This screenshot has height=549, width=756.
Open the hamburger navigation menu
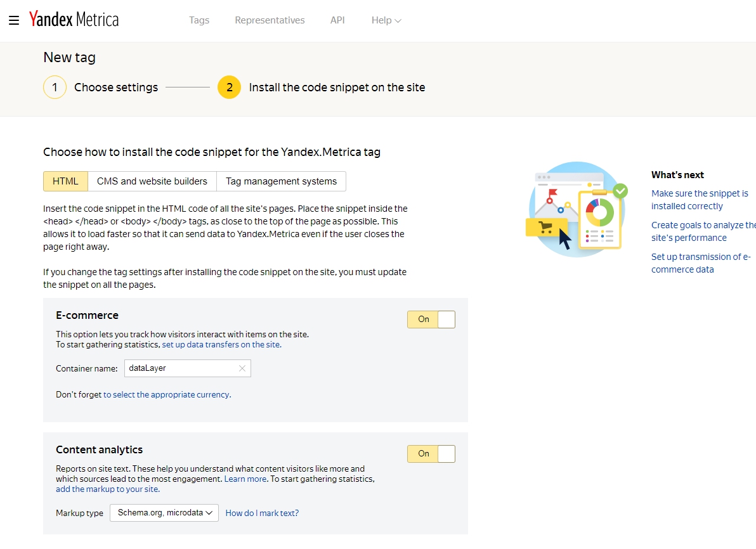click(14, 20)
